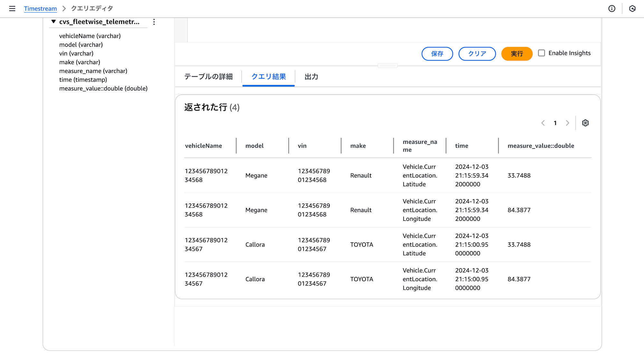
Task: Follow the Timestream breadcrumb link
Action: pos(40,9)
